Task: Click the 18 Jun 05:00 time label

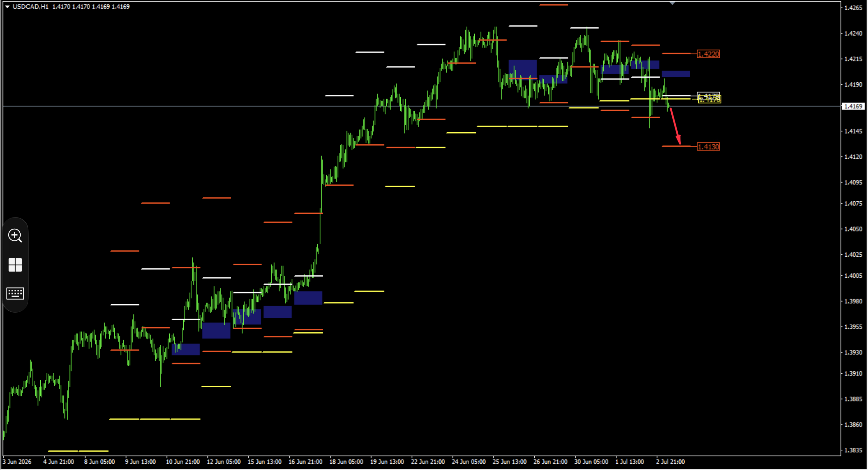Action: (346, 462)
